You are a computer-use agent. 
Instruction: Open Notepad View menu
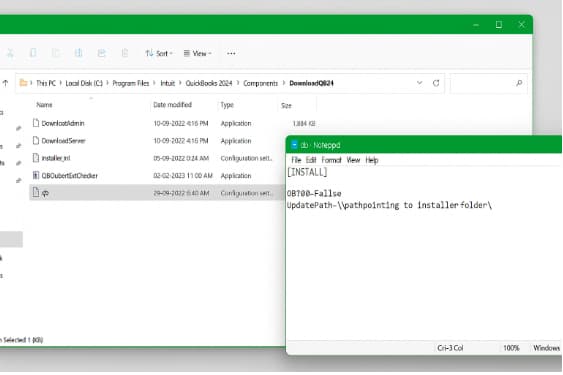point(353,160)
